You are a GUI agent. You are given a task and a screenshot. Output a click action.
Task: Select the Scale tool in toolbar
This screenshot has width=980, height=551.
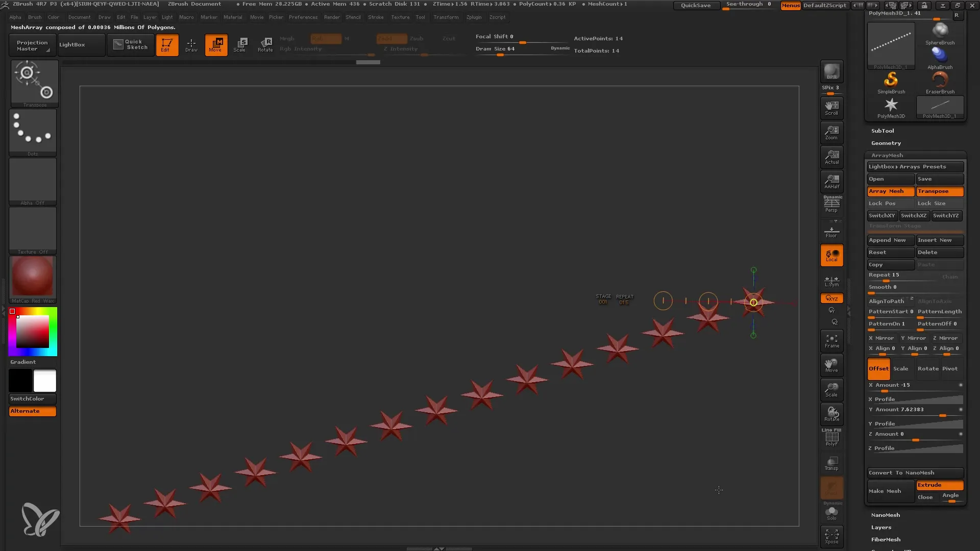tap(239, 44)
